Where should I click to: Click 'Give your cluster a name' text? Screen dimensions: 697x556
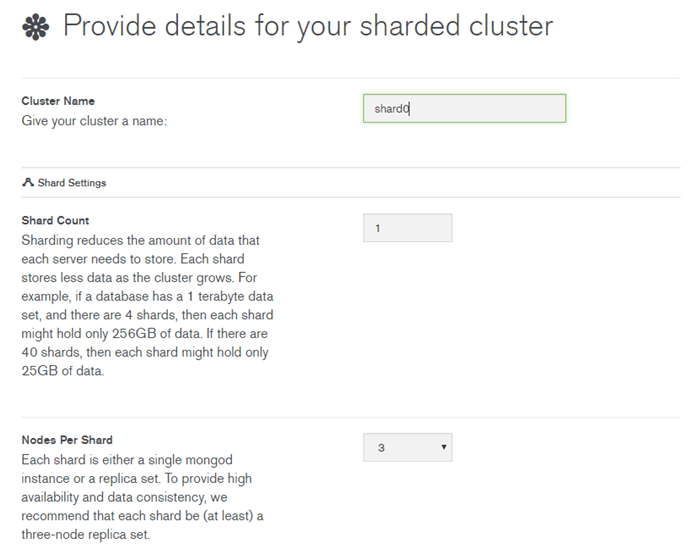(94, 121)
